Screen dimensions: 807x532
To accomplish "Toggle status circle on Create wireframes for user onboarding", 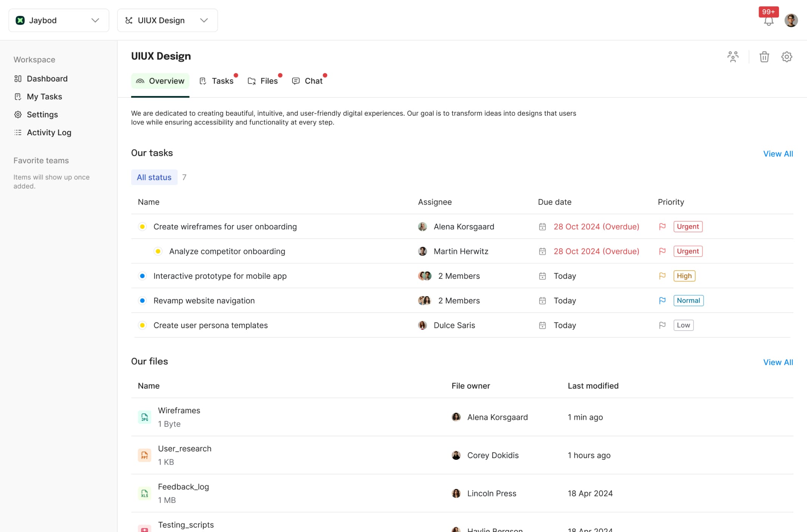I will pos(142,226).
